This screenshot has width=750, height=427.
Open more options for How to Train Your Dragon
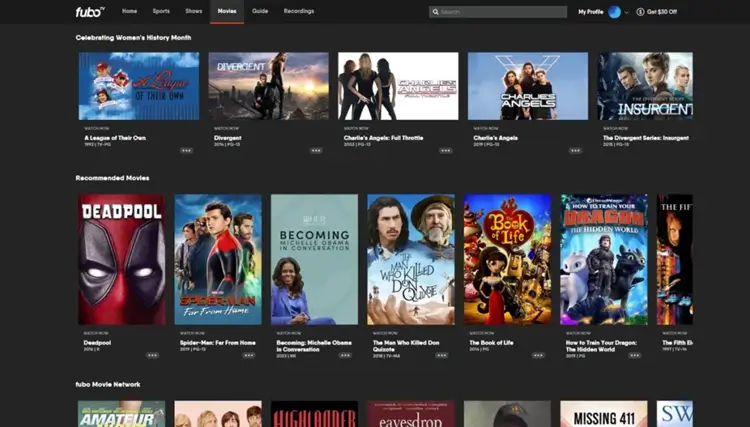coord(635,355)
